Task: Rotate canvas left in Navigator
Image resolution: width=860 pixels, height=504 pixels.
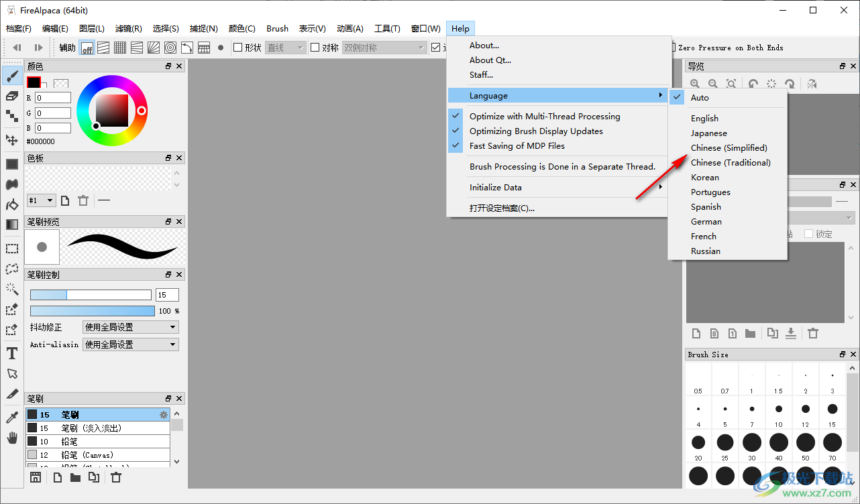Action: [x=753, y=84]
